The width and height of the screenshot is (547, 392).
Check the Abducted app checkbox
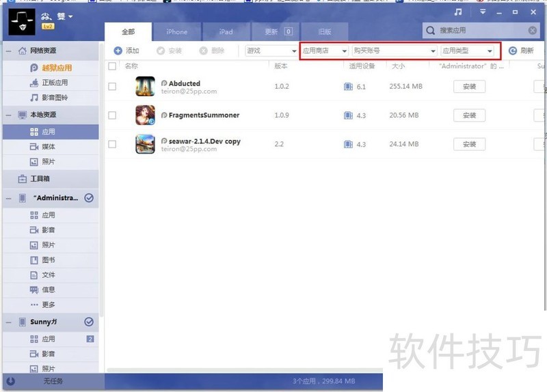pyautogui.click(x=112, y=87)
